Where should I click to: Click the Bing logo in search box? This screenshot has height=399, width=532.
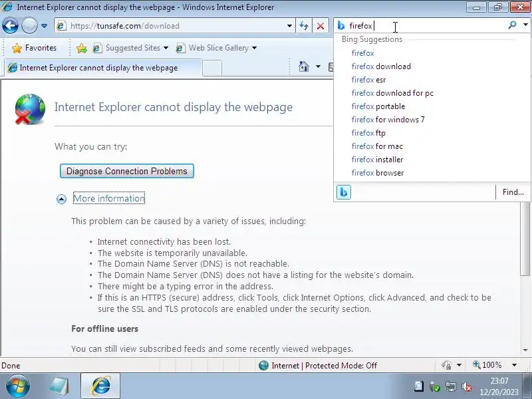[341, 25]
